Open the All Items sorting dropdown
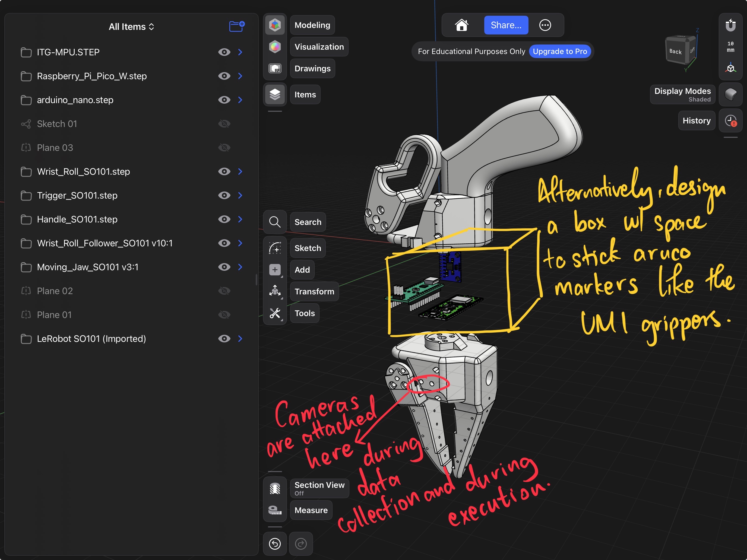This screenshot has width=747, height=560. pyautogui.click(x=131, y=26)
